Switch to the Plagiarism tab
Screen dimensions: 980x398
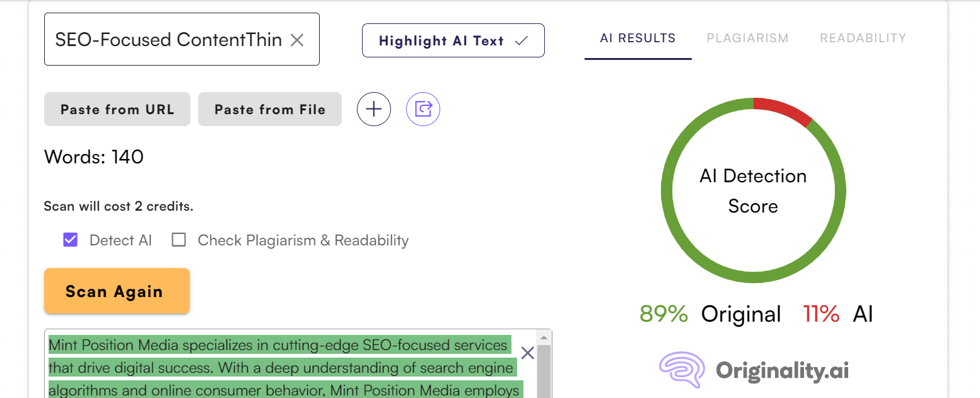[747, 38]
